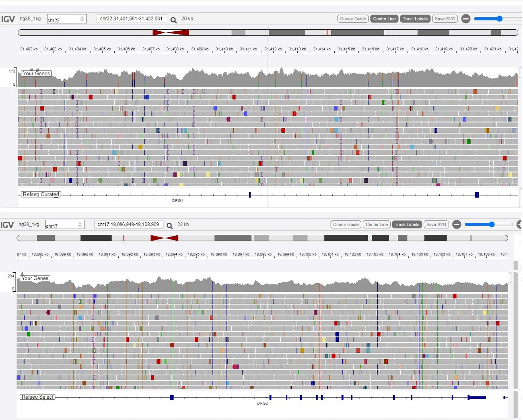Open the chr22 chromosome dropdown
The image size is (523, 420).
pyautogui.click(x=67, y=19)
